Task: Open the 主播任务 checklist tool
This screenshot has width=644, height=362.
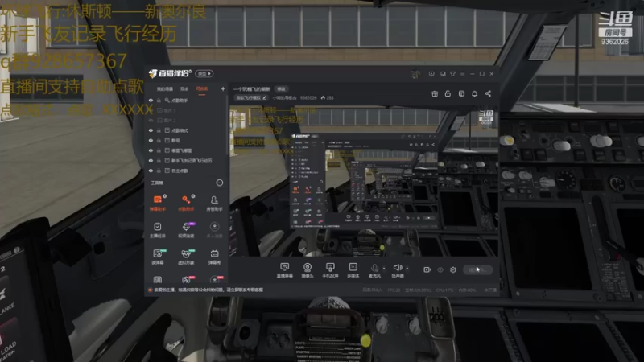Action: point(158,230)
